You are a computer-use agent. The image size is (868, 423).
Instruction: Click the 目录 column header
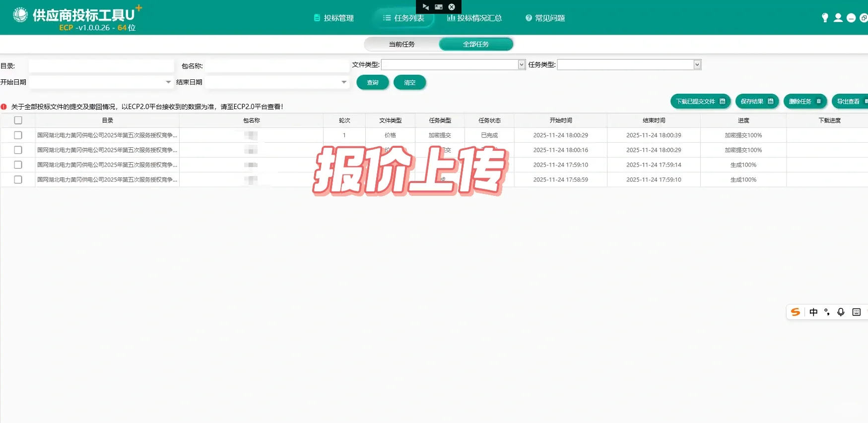tap(108, 121)
